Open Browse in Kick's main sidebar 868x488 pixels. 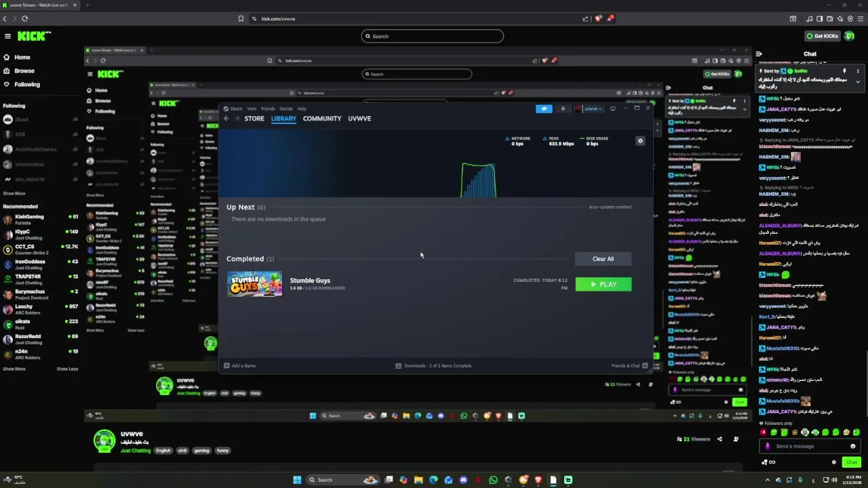(x=18, y=70)
